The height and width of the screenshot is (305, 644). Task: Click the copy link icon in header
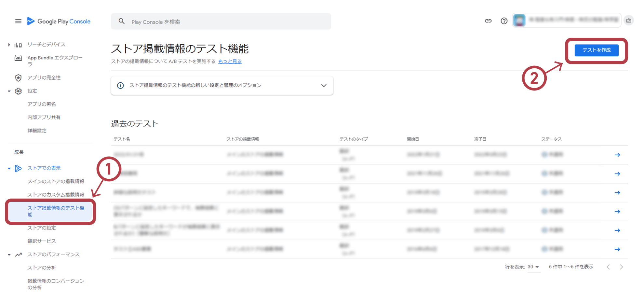coord(488,21)
